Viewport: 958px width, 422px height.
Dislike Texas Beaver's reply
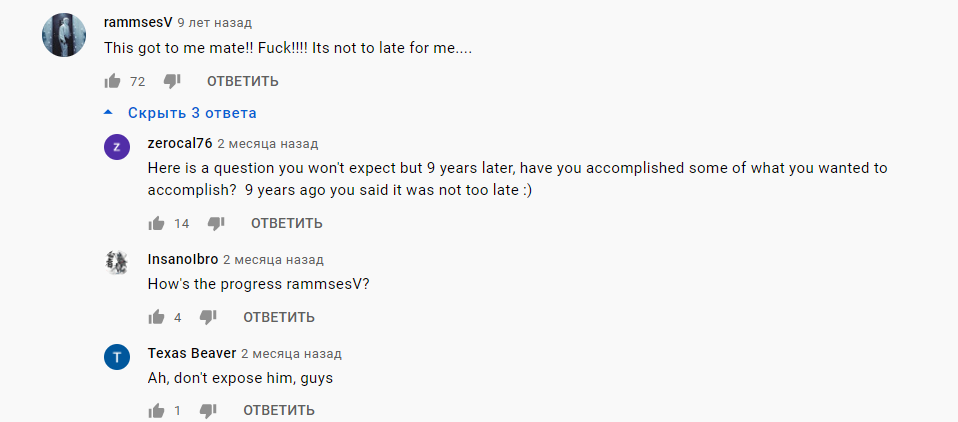(x=208, y=410)
